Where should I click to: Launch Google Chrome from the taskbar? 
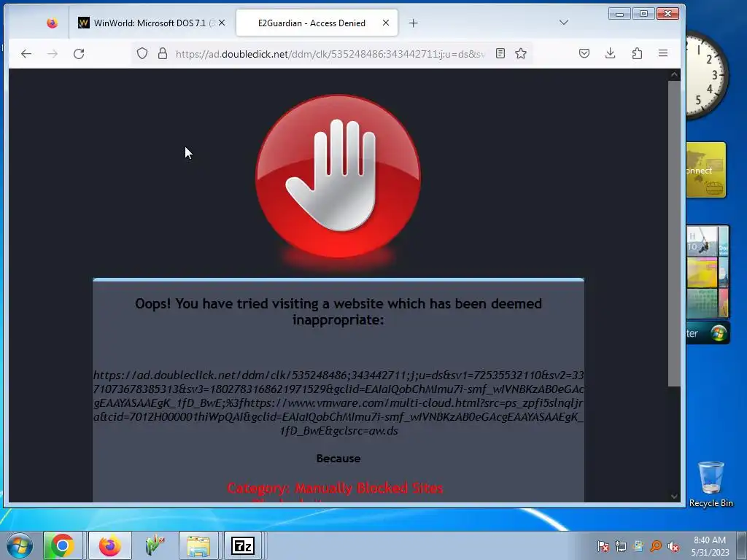pos(63,545)
